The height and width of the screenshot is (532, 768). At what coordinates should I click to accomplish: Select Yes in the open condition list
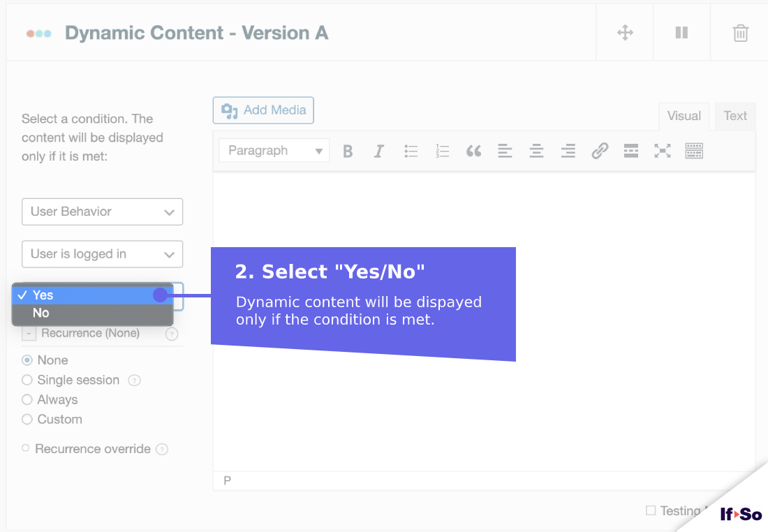tap(45, 295)
